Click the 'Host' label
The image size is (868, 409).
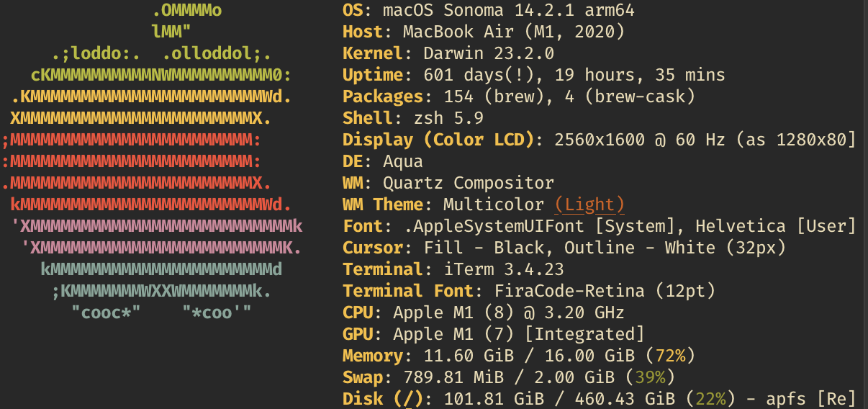pos(363,32)
